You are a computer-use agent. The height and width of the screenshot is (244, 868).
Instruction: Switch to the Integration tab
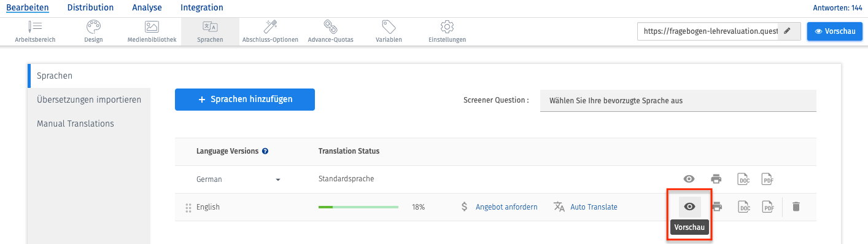tap(202, 7)
